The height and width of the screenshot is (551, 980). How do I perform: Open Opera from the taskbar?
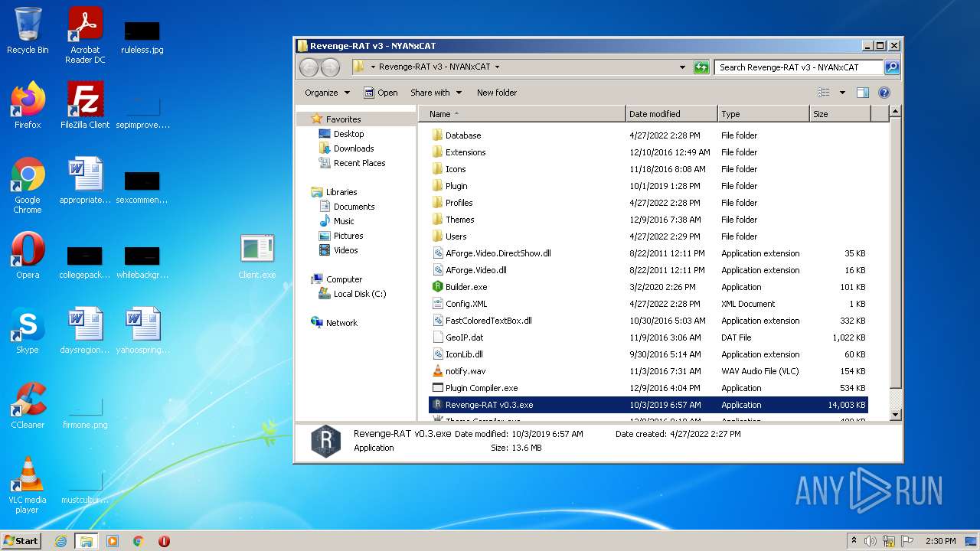point(164,541)
